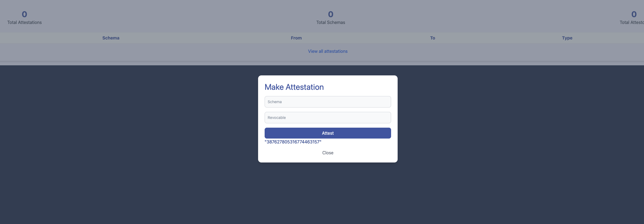Screen dimensions: 644x224
Task: Click the Schema input field
Action: (328, 102)
